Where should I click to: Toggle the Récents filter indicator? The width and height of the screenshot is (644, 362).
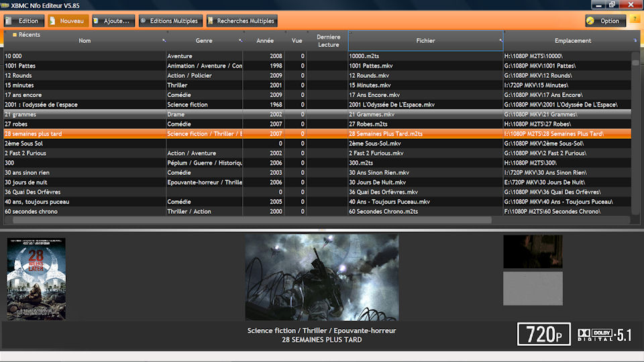coord(14,34)
